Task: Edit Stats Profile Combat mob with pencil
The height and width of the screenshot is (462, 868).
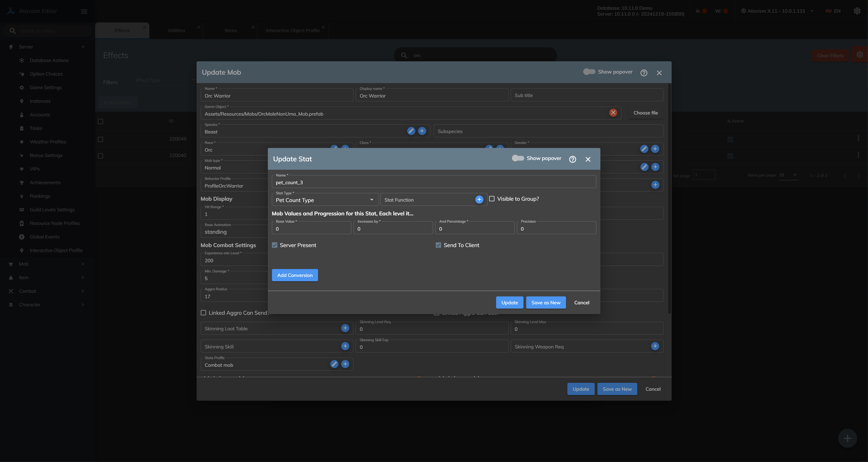Action: coord(334,364)
